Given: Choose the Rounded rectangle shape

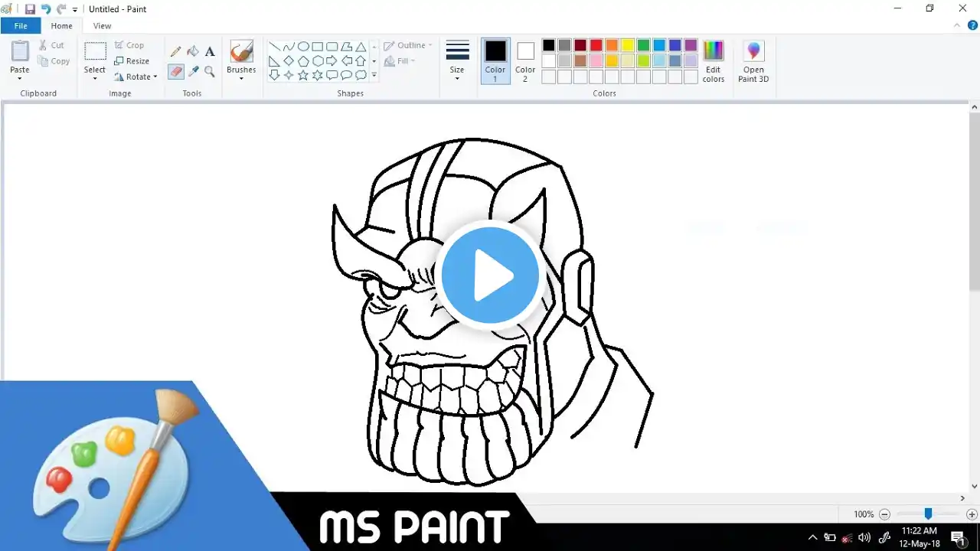Looking at the screenshot, I should [x=332, y=47].
